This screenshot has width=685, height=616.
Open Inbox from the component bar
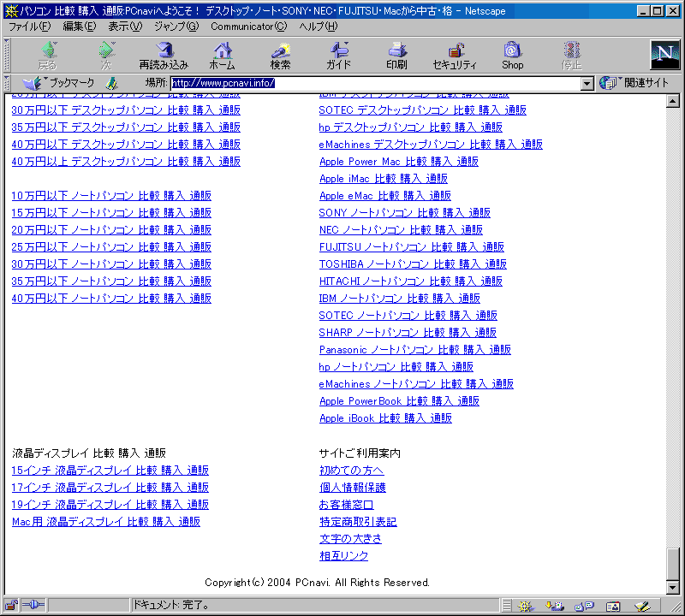click(x=554, y=606)
